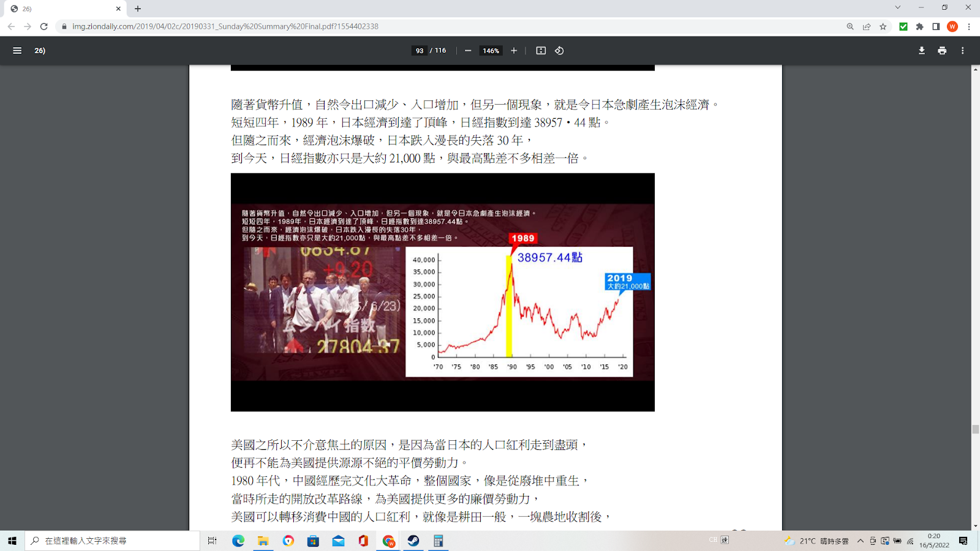The image size is (980, 551).
Task: Zoom in the PDF with plus button
Action: click(x=514, y=51)
